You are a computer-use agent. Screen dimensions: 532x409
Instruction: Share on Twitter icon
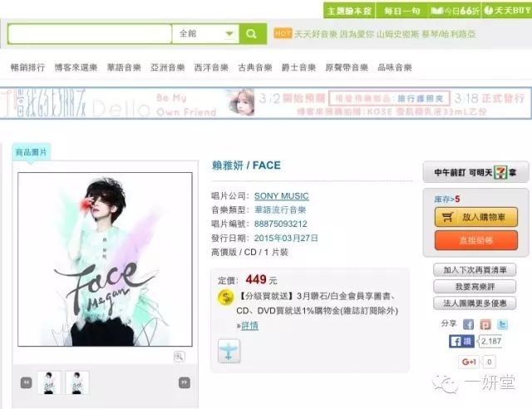(502, 324)
